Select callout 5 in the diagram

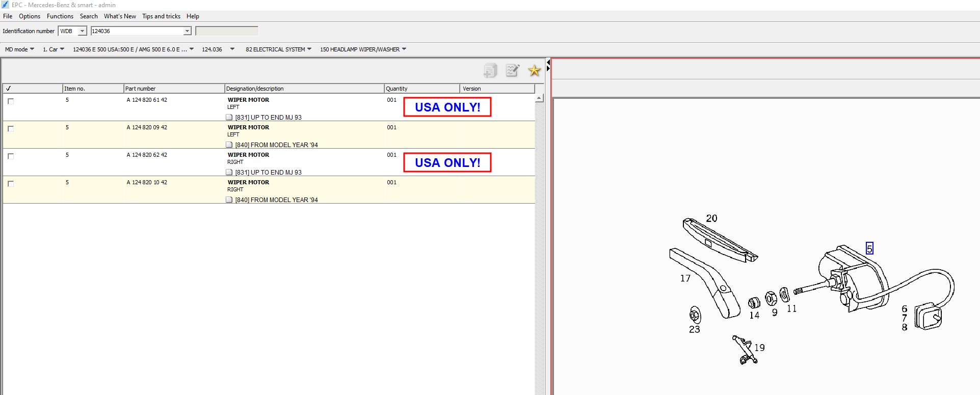click(x=869, y=248)
